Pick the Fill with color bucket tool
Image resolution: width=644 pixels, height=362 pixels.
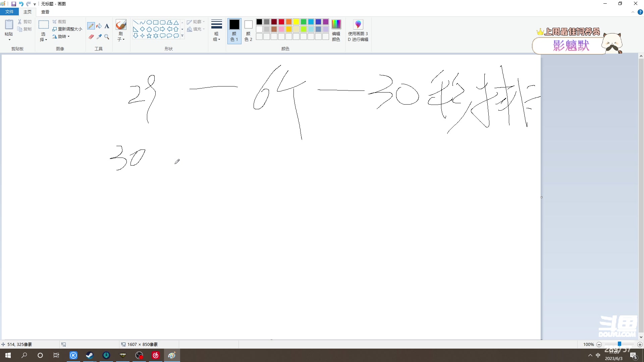click(x=99, y=26)
